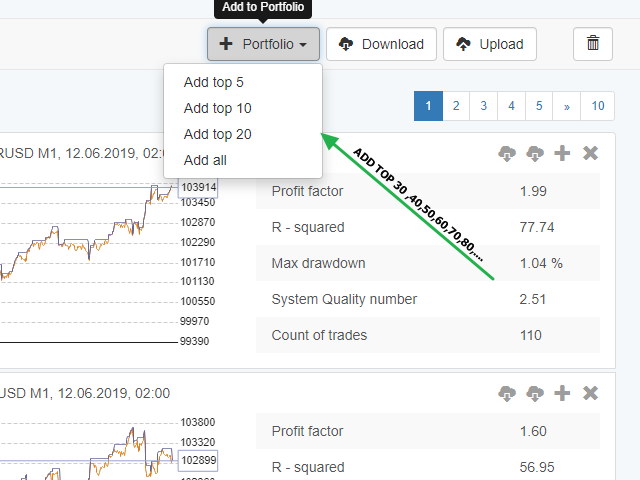
Task: Click Count of trades value 110
Action: click(x=531, y=335)
